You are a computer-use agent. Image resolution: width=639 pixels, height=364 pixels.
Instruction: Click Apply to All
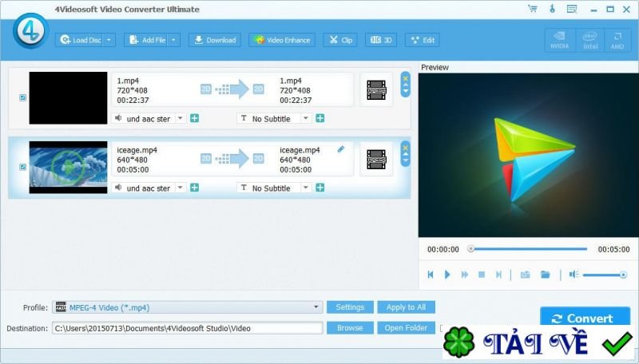[x=406, y=307]
